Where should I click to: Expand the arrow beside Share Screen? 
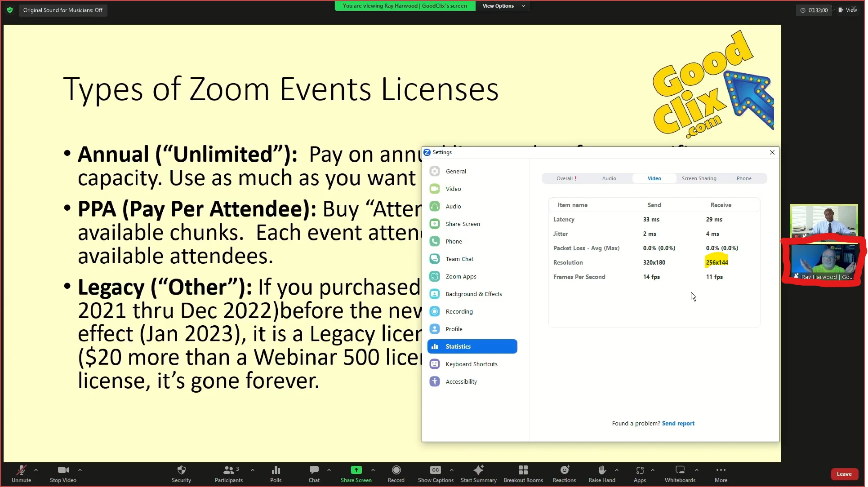tap(373, 470)
